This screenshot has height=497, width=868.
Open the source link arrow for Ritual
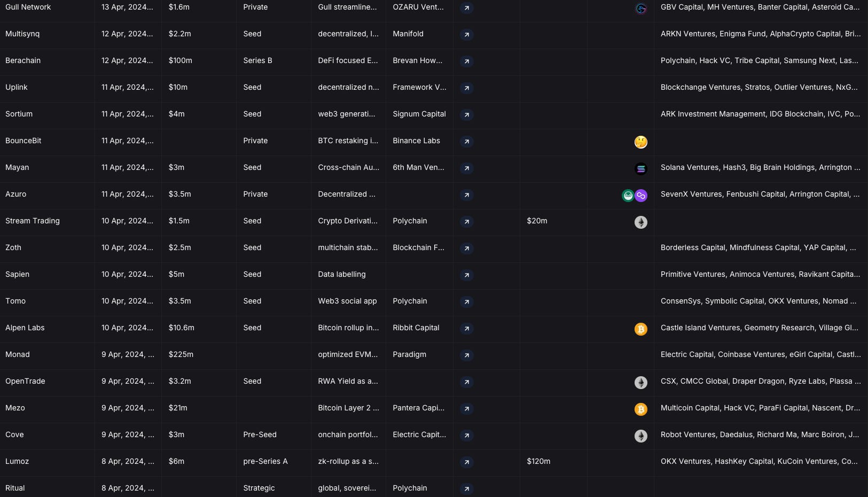(467, 489)
